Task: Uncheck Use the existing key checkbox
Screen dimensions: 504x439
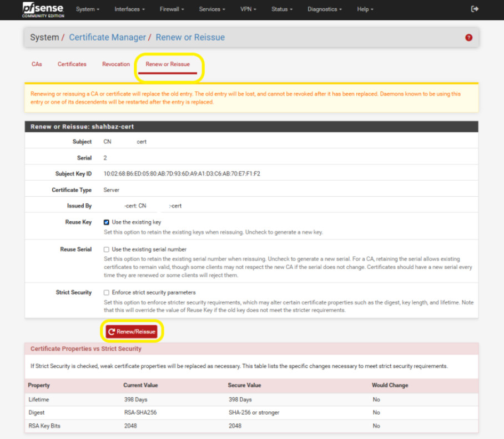Action: [x=107, y=222]
